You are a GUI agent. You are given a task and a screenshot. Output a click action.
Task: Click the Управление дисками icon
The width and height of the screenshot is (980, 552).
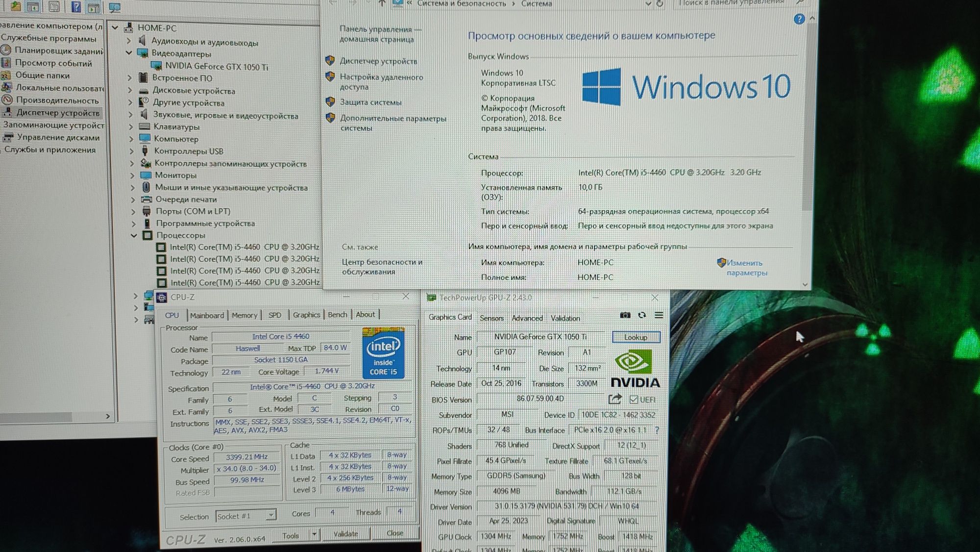click(8, 137)
